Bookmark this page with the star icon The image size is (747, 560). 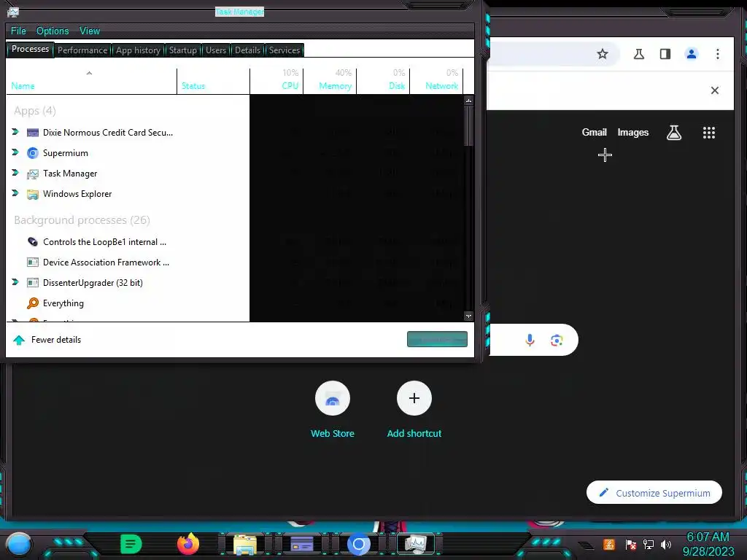point(603,54)
